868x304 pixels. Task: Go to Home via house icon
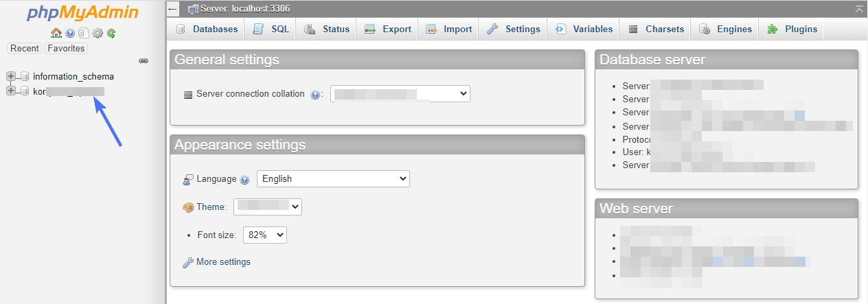coord(56,33)
